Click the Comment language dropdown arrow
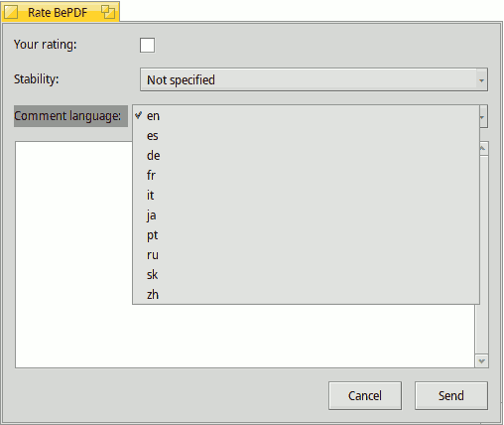Screen dimensions: 504x425 coord(483,116)
